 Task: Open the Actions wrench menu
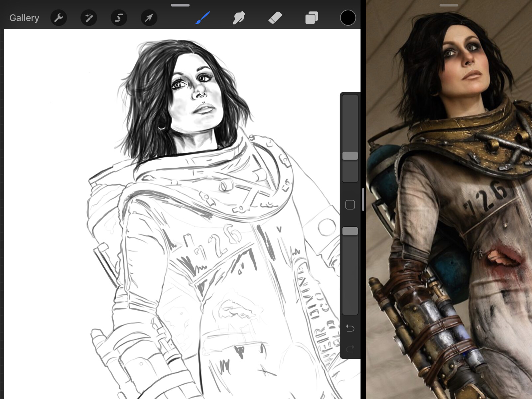tap(59, 18)
